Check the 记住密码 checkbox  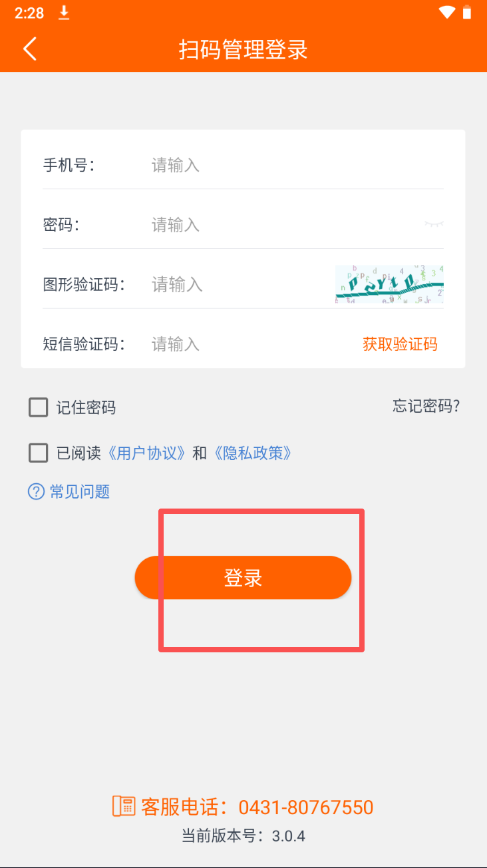[39, 407]
